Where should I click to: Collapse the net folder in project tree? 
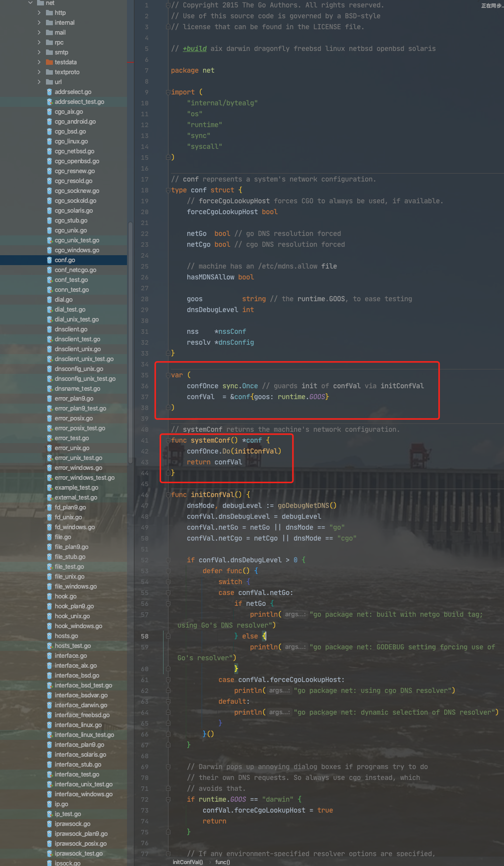click(31, 3)
